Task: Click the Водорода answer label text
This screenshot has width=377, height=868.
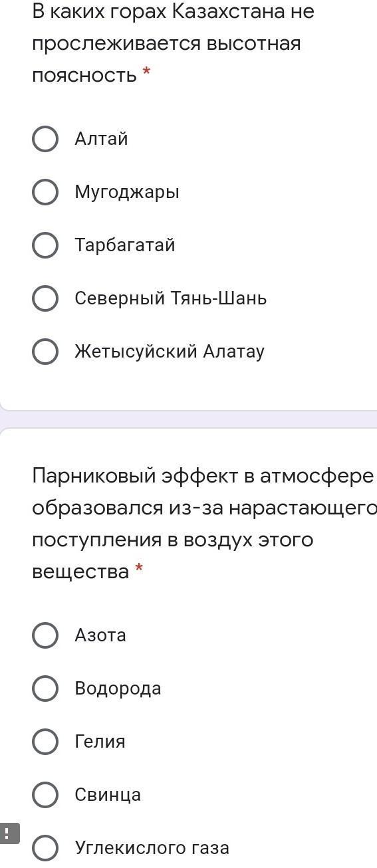Action: click(x=118, y=689)
